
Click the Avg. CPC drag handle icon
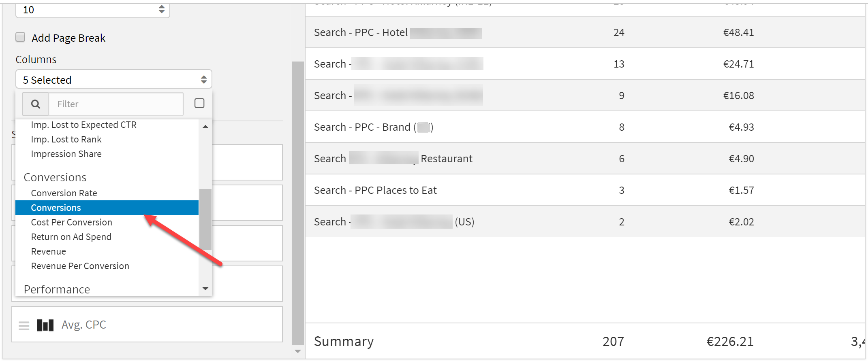pos(24,325)
